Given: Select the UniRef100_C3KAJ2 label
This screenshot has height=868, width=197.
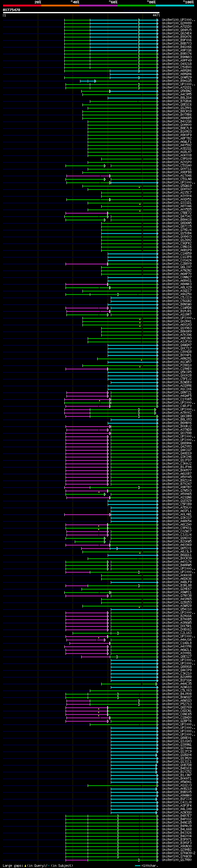Looking at the screenshot, I should point(177,464).
